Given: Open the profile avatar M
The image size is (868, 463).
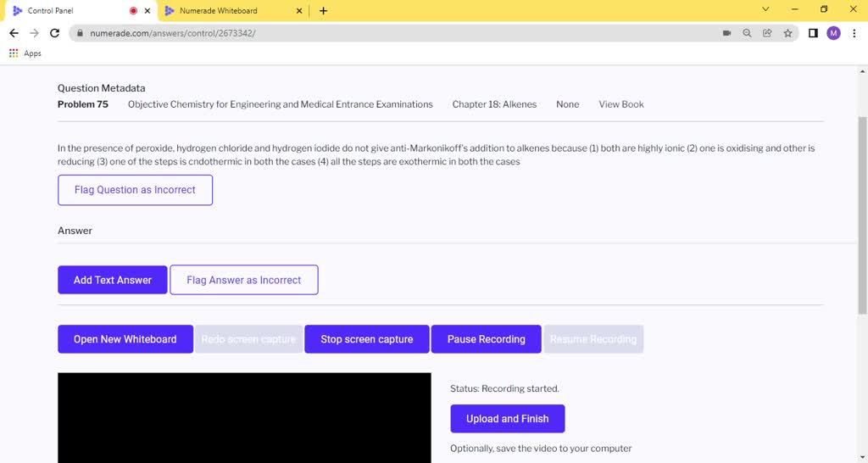Looking at the screenshot, I should [833, 33].
